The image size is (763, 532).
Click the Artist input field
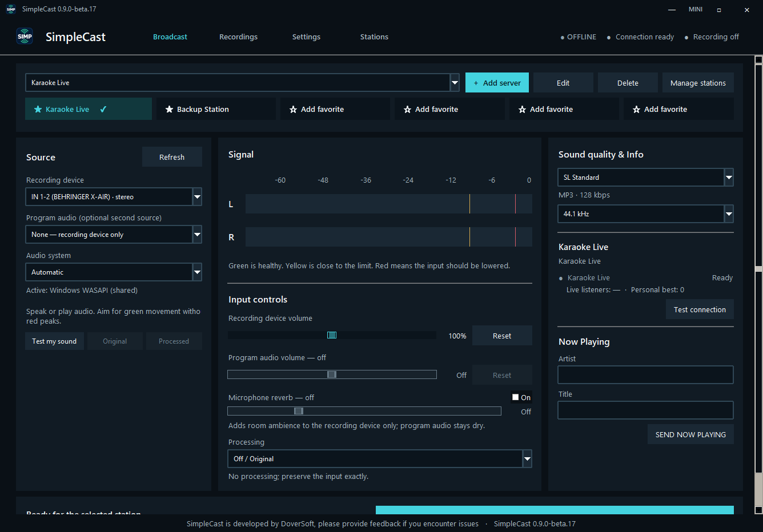coord(645,375)
